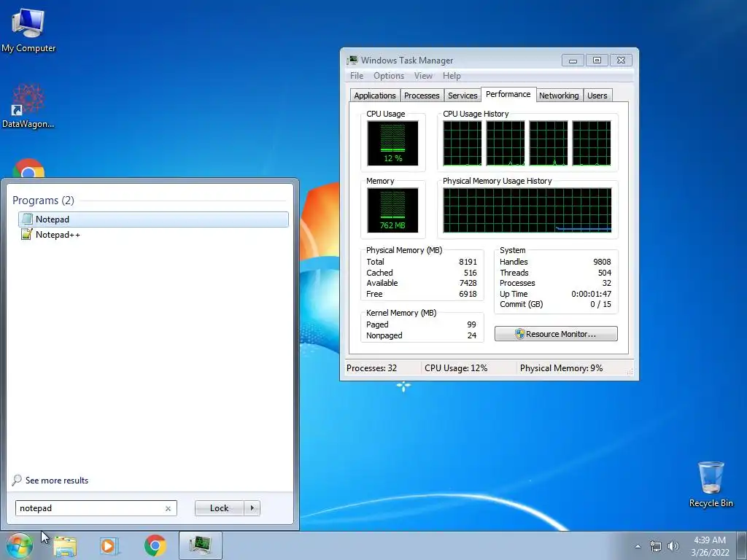Click the Available memory value 7428
Screen dimensions: 747x560
click(x=468, y=283)
